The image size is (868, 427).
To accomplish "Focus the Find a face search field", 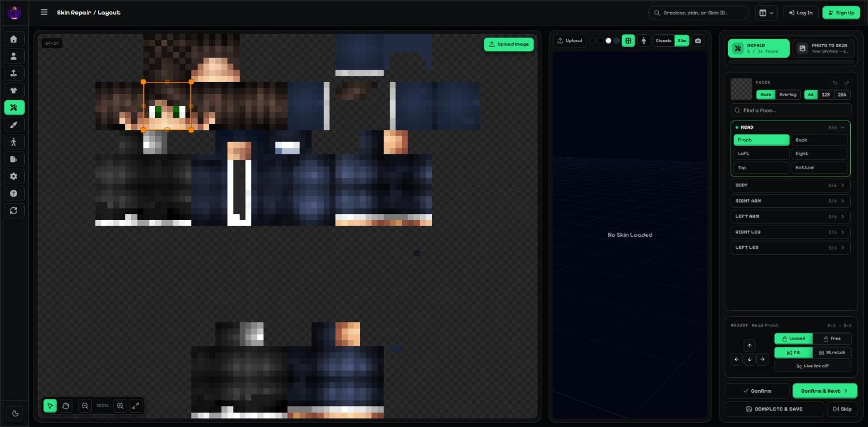I will click(790, 111).
